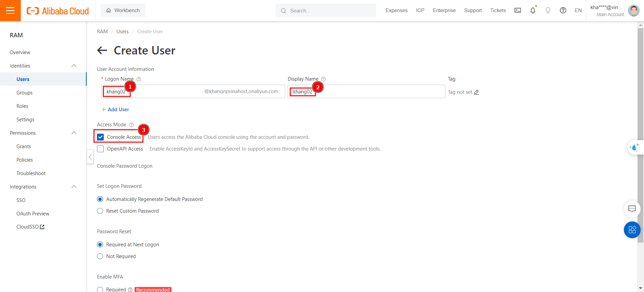Edit tag with the pencil icon

[x=476, y=92]
